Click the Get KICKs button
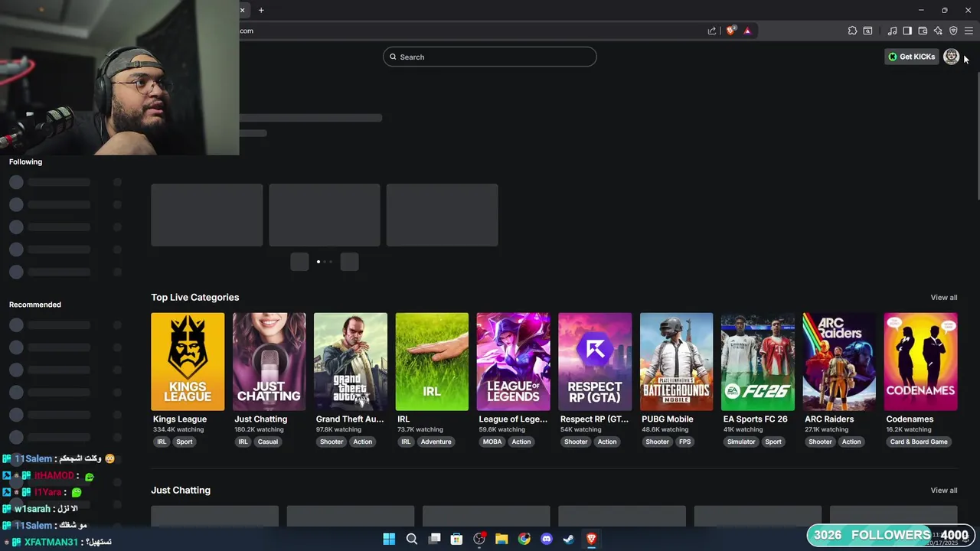 (911, 57)
